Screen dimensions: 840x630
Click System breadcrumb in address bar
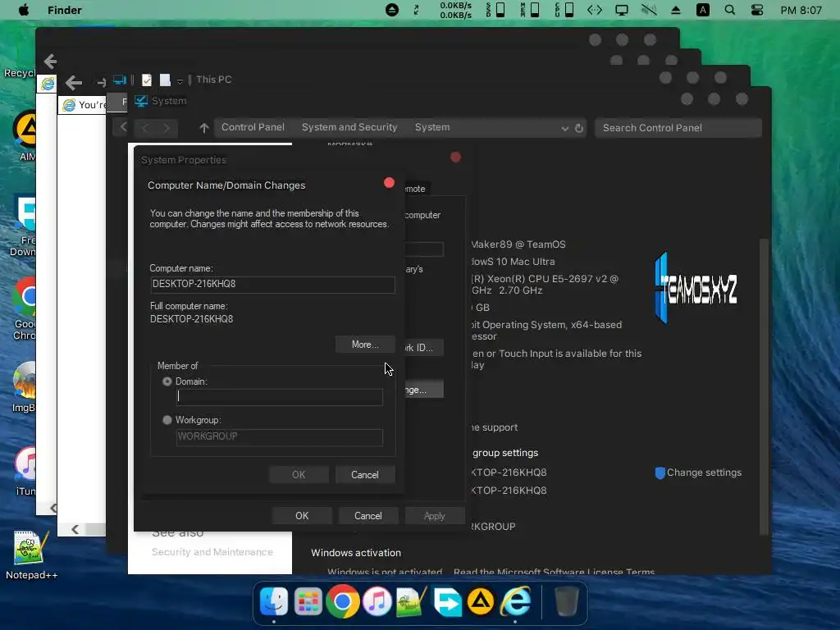coord(432,127)
